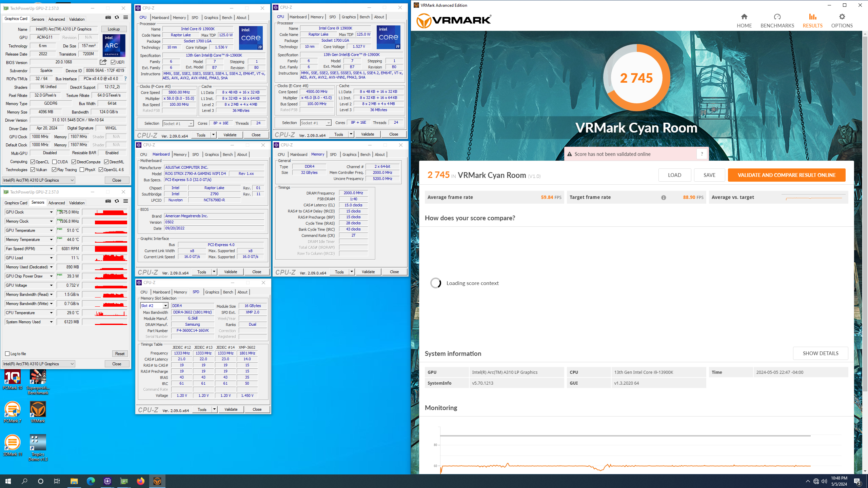Click the Lookup button in GPU-Z

click(114, 29)
